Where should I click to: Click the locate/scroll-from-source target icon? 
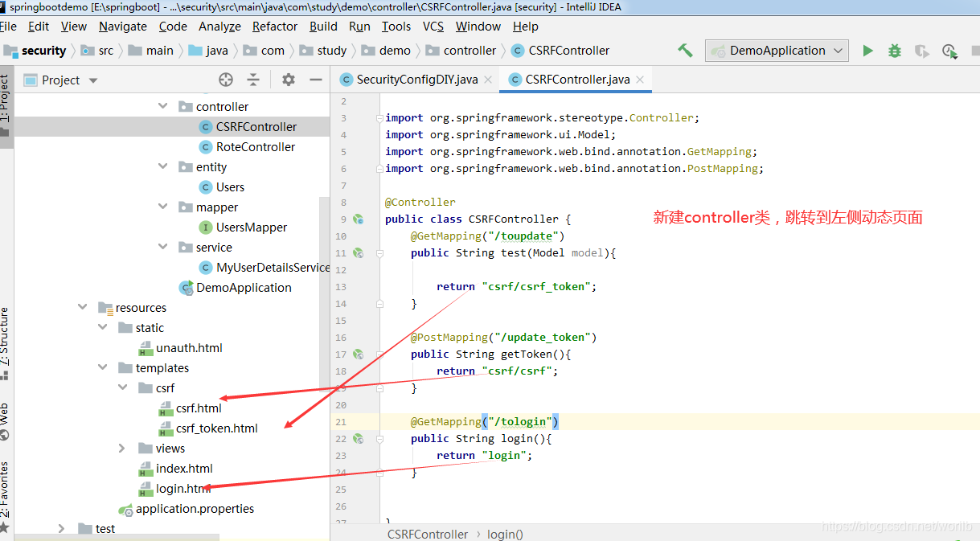pyautogui.click(x=226, y=80)
